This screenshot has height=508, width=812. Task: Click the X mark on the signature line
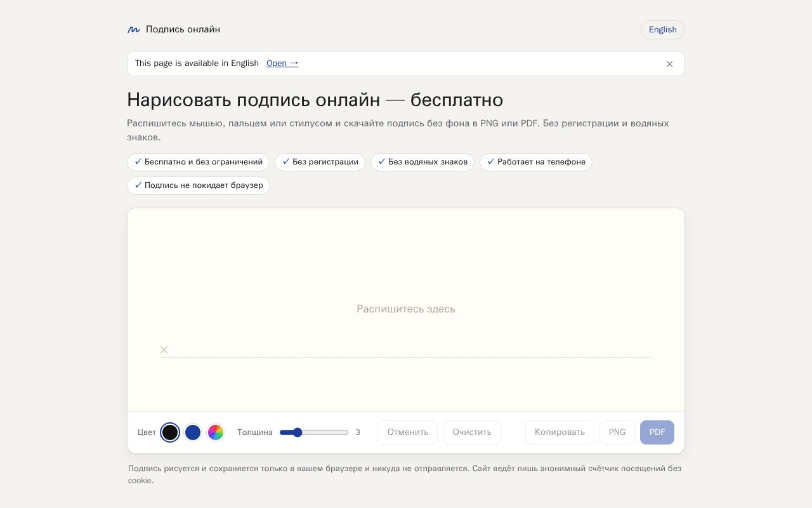[x=164, y=350]
